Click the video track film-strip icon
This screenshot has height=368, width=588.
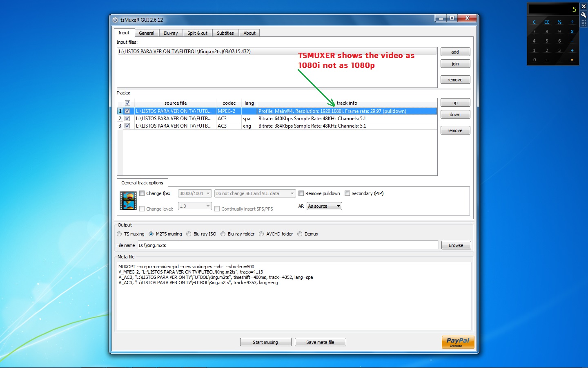pyautogui.click(x=128, y=201)
